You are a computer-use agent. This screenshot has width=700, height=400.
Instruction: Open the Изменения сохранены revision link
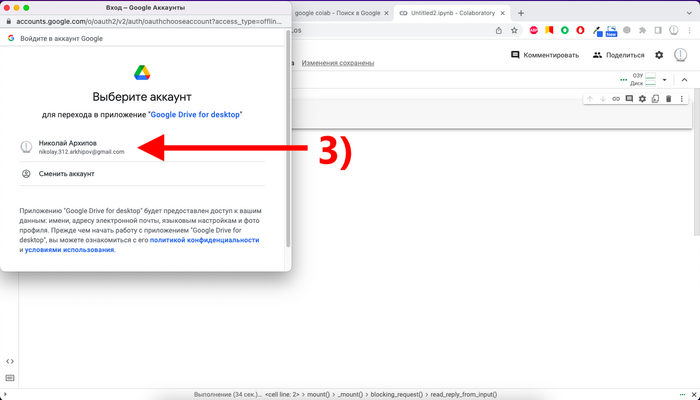point(338,63)
